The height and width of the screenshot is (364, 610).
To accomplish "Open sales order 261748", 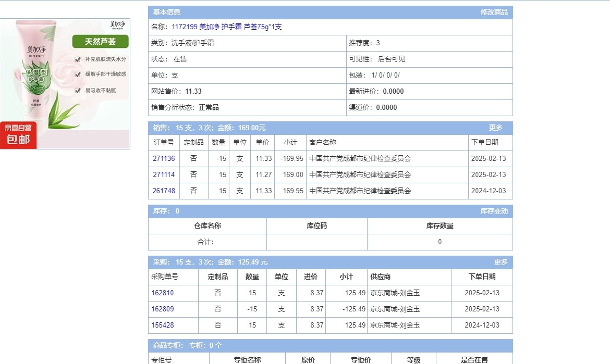I will coord(164,191).
